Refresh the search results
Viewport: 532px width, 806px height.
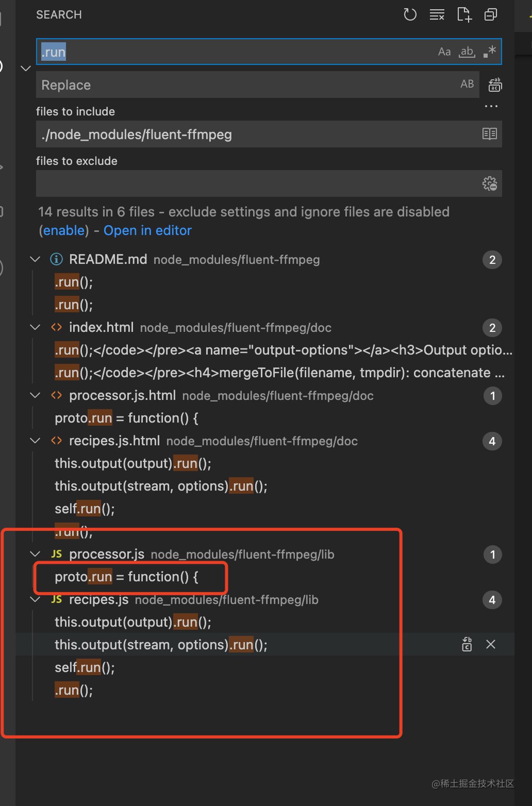click(410, 15)
